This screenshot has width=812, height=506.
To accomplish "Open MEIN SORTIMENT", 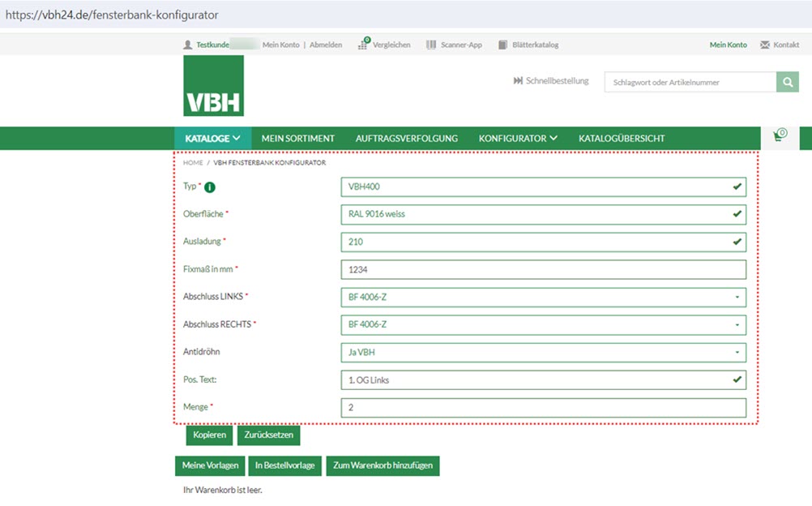I will click(297, 139).
